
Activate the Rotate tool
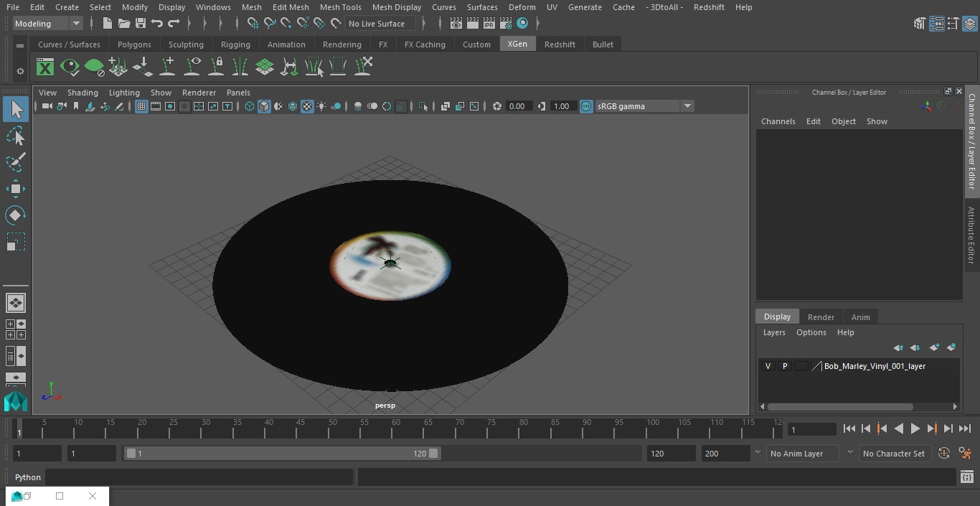(16, 215)
